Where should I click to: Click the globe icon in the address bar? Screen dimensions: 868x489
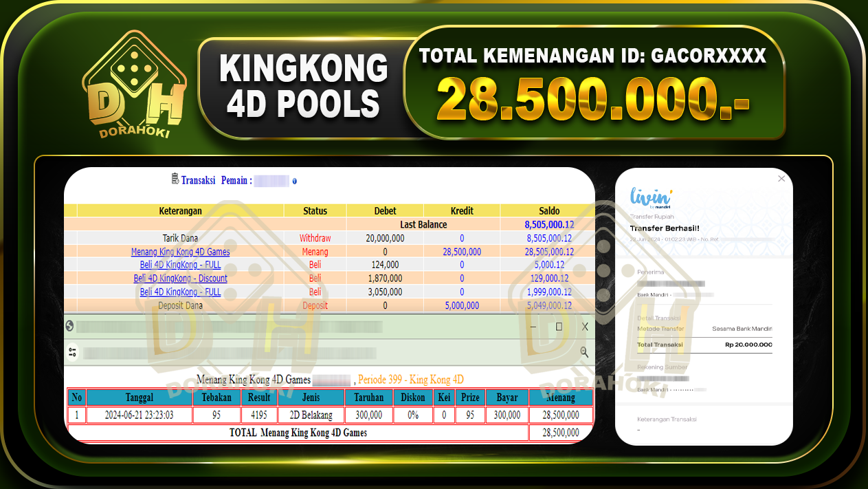(70, 327)
